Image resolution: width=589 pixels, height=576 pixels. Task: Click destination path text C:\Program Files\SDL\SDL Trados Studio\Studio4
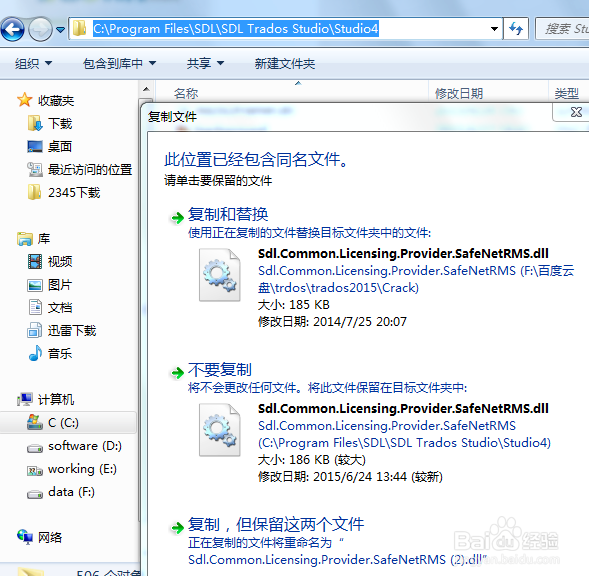coord(404,443)
